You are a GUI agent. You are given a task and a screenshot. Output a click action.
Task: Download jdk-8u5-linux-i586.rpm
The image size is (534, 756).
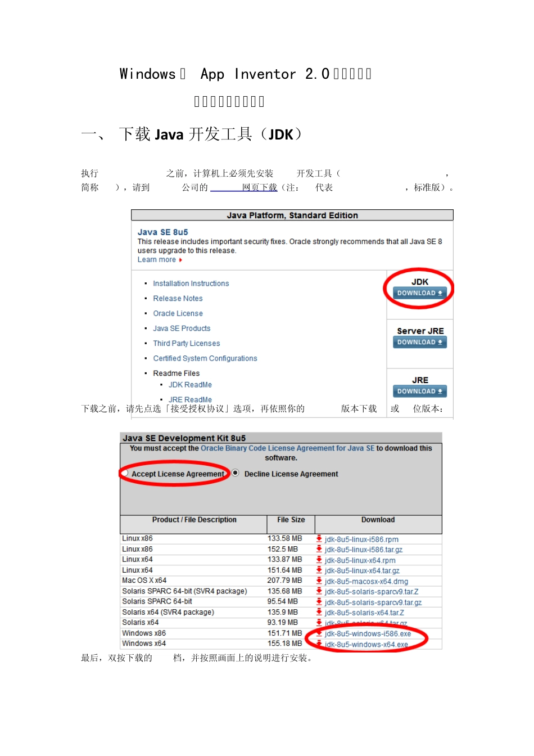click(x=361, y=539)
